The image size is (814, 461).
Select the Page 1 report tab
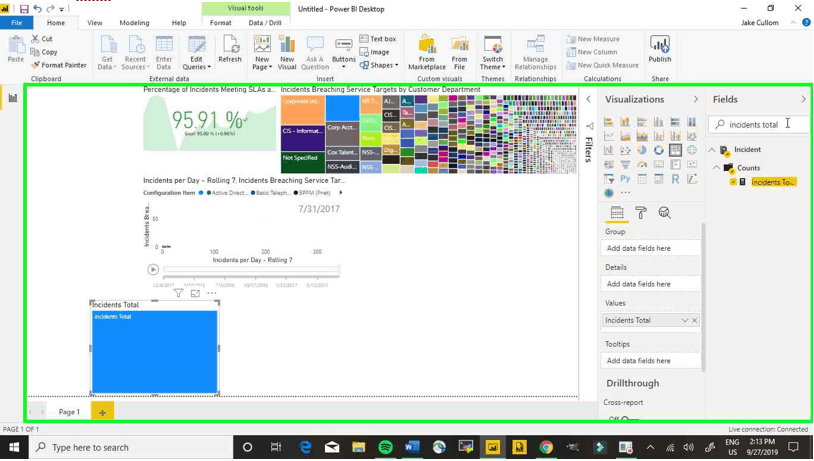pyautogui.click(x=69, y=412)
